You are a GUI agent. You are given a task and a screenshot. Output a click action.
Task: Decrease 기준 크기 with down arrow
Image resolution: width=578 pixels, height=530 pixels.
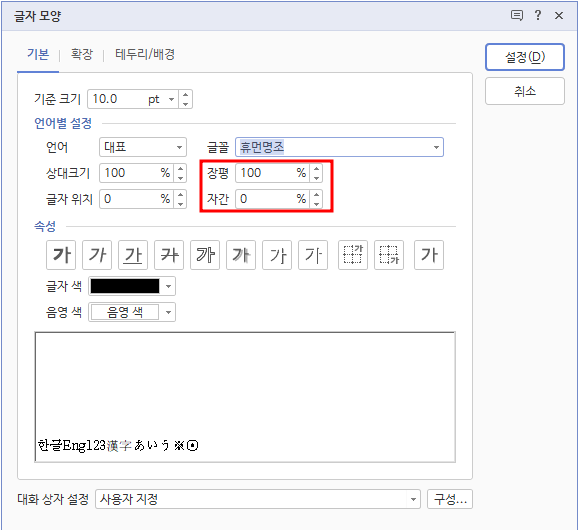[x=185, y=104]
